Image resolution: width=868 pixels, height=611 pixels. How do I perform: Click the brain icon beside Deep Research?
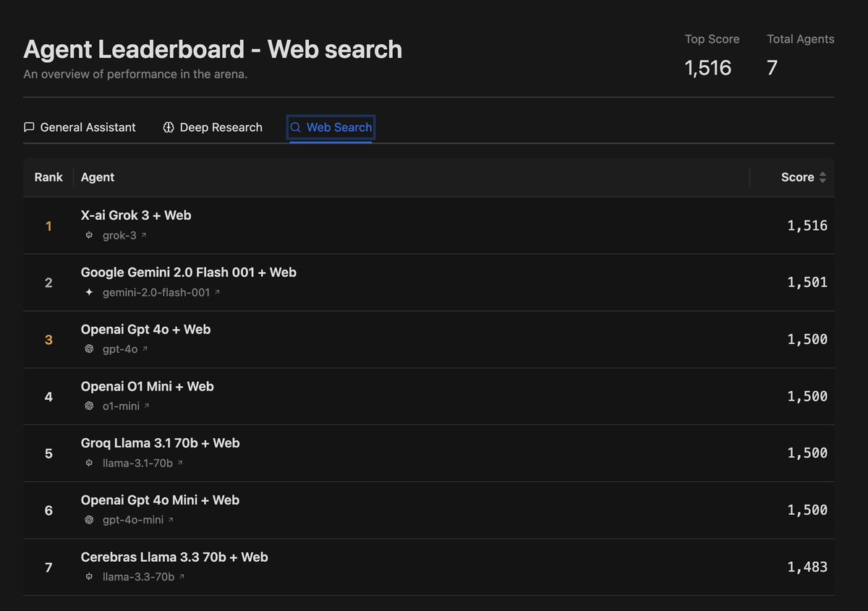pyautogui.click(x=169, y=127)
